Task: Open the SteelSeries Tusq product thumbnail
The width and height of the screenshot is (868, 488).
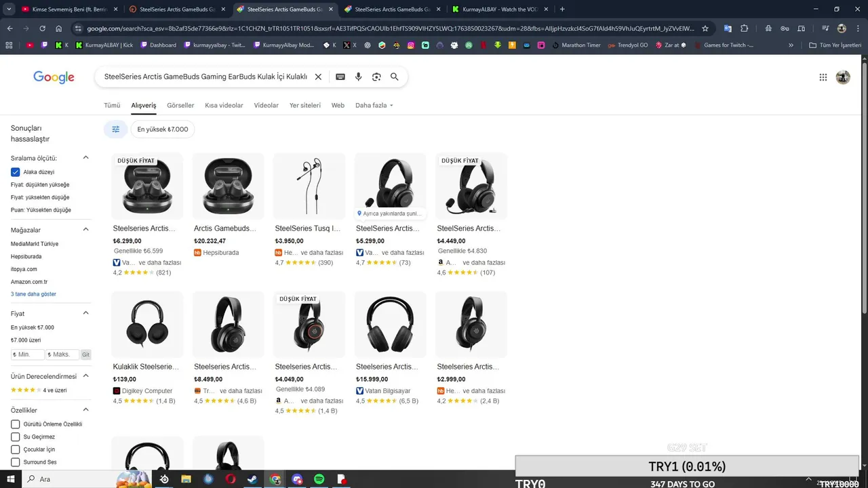Action: pos(309,186)
